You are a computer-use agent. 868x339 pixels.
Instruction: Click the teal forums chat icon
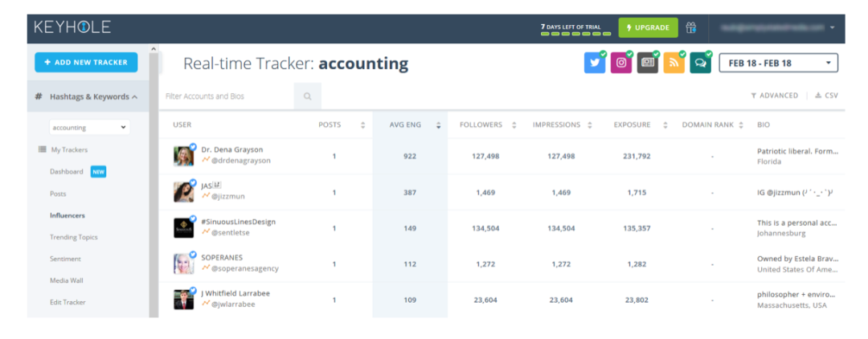click(700, 63)
